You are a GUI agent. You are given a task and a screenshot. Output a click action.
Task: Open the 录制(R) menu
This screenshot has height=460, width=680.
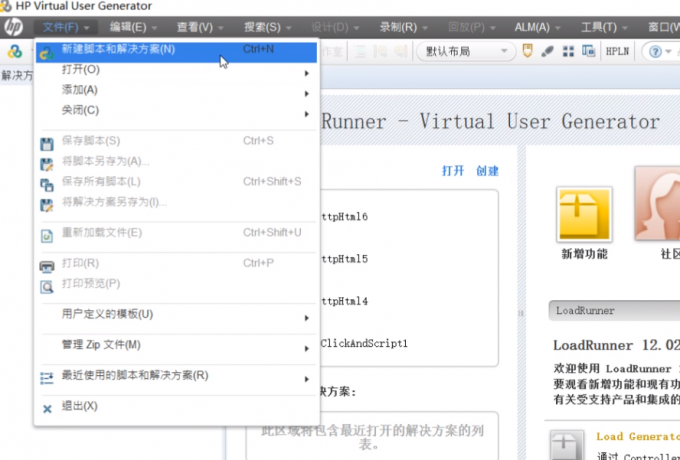coord(403,27)
